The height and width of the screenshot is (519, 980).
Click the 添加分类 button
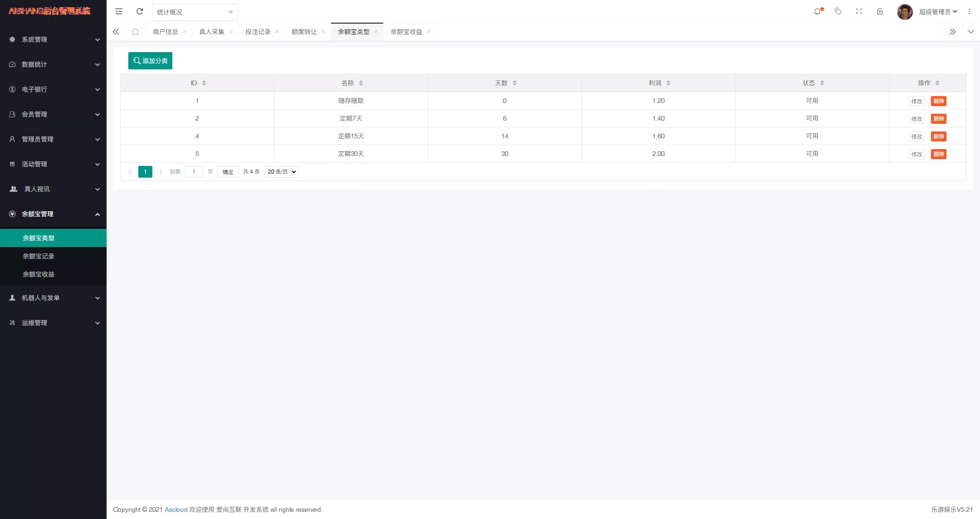(150, 60)
